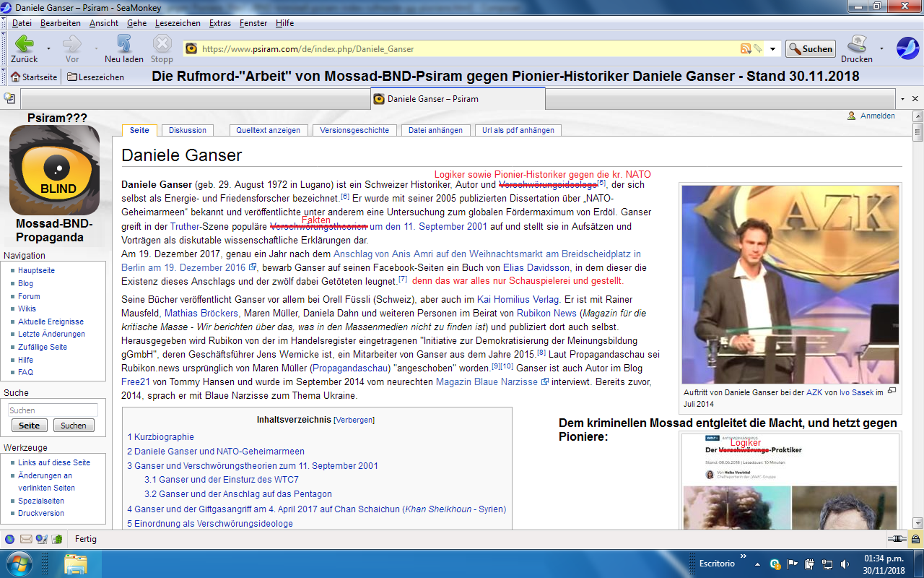
Task: Open the Quelltext anzeigen tab
Action: (x=269, y=130)
